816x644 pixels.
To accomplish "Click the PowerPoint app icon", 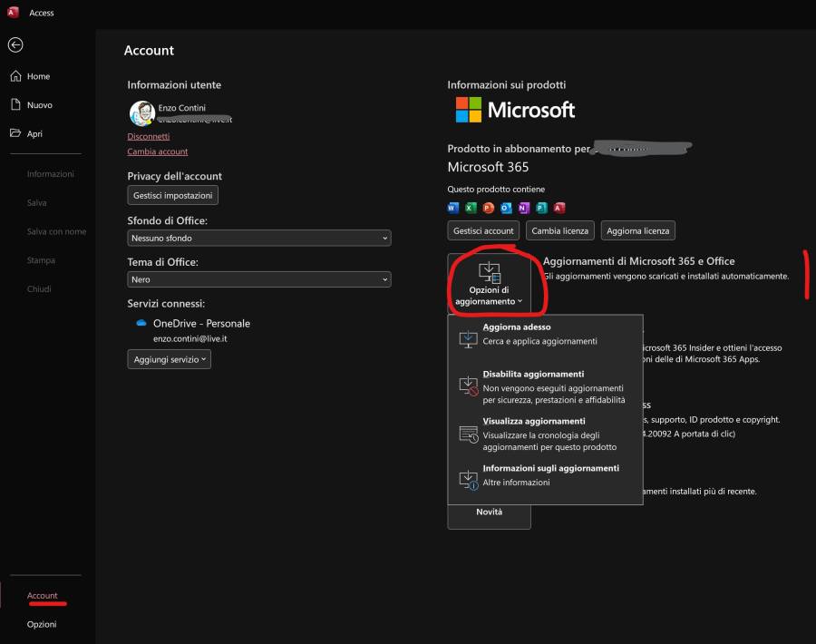I will [488, 208].
